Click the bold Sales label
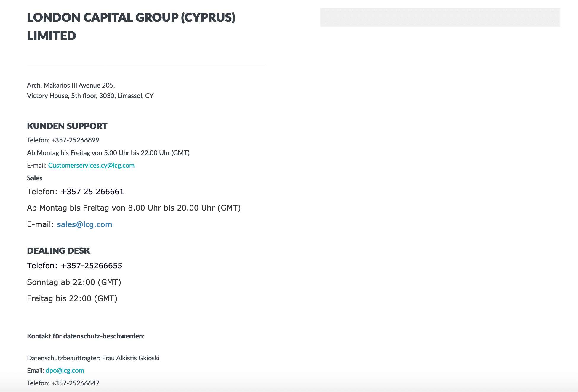Image resolution: width=578 pixels, height=392 pixels. 35,178
